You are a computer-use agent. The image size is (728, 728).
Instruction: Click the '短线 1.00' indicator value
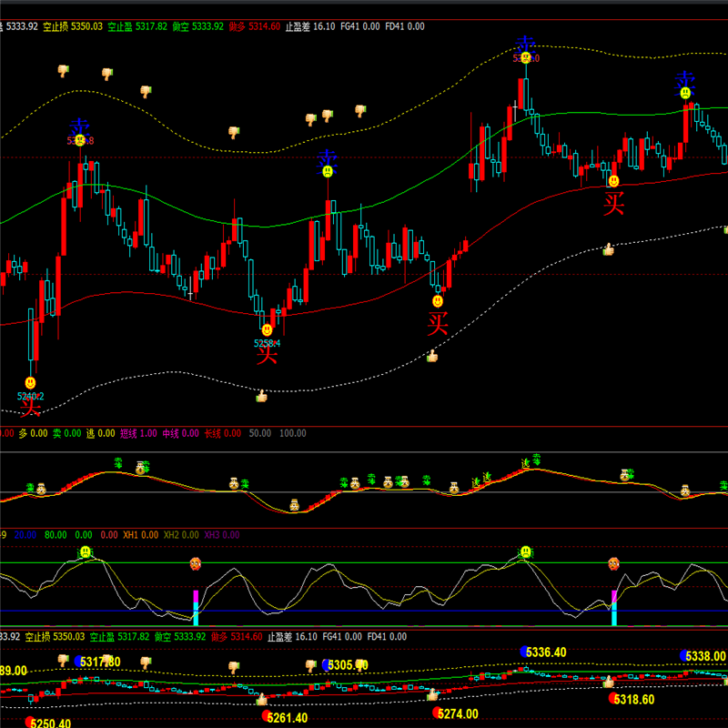tap(139, 433)
